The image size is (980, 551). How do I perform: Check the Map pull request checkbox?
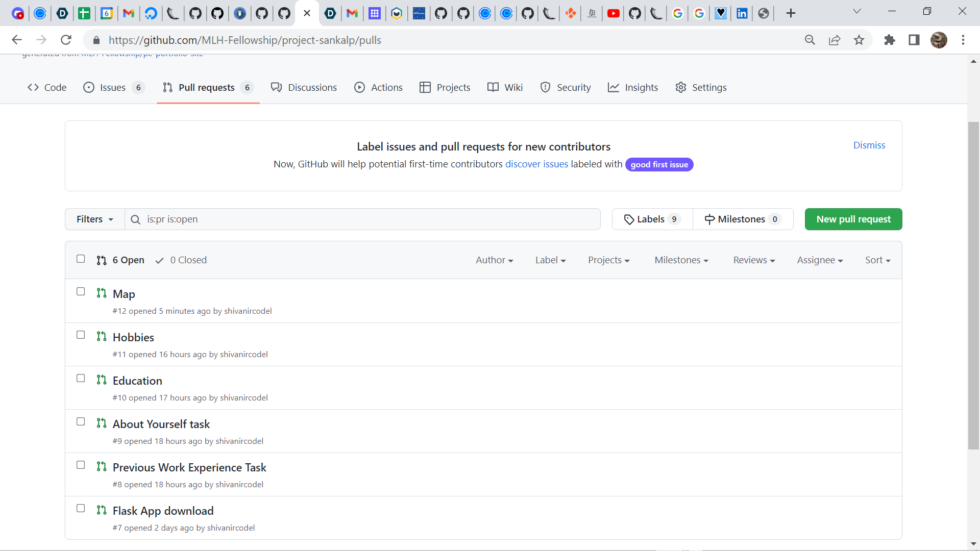coord(81,291)
